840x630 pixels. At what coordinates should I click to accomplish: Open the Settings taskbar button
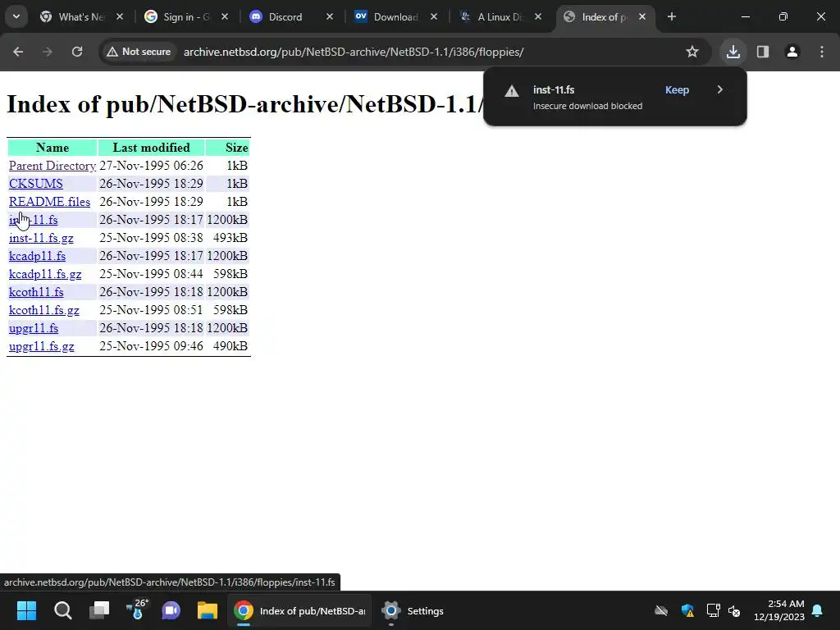[x=413, y=610]
